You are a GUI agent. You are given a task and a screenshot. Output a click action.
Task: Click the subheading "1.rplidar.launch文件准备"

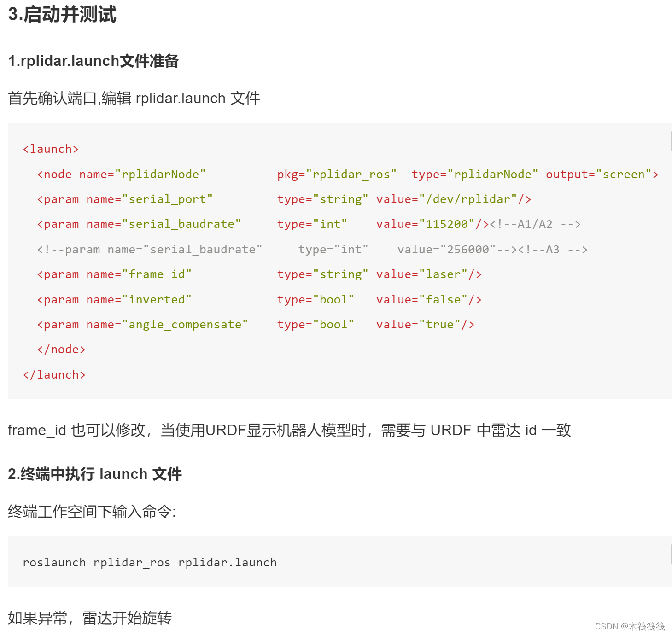pyautogui.click(x=93, y=61)
